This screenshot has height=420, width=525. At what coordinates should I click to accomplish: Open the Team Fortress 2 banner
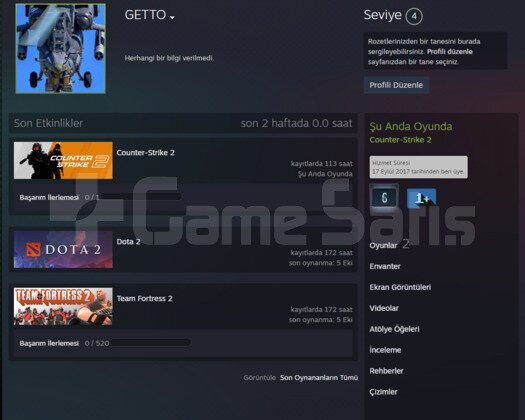point(63,306)
